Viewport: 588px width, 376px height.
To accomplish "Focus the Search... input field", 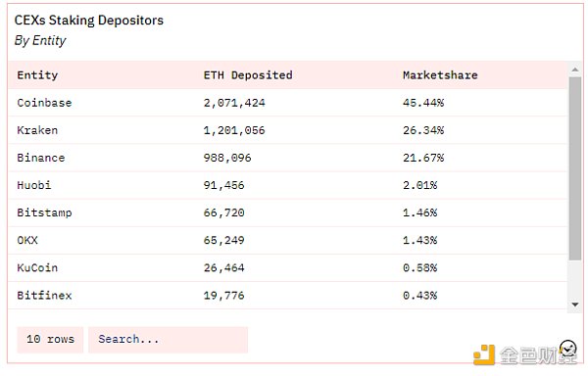I will (x=168, y=340).
